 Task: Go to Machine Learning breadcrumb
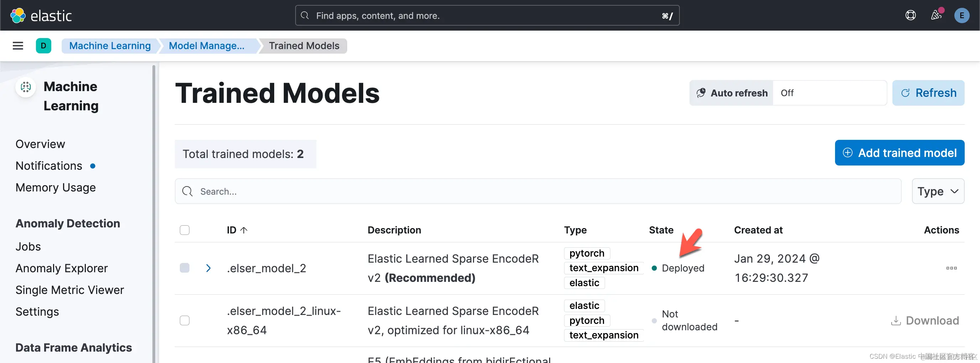point(110,46)
